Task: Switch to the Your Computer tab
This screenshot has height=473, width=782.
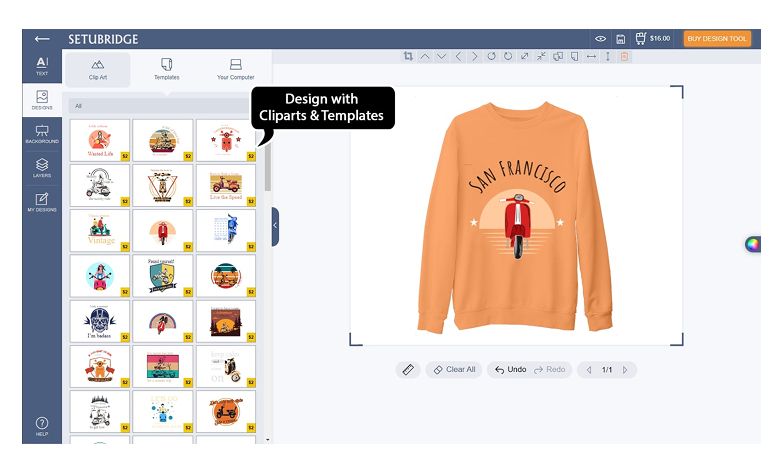Action: point(236,68)
